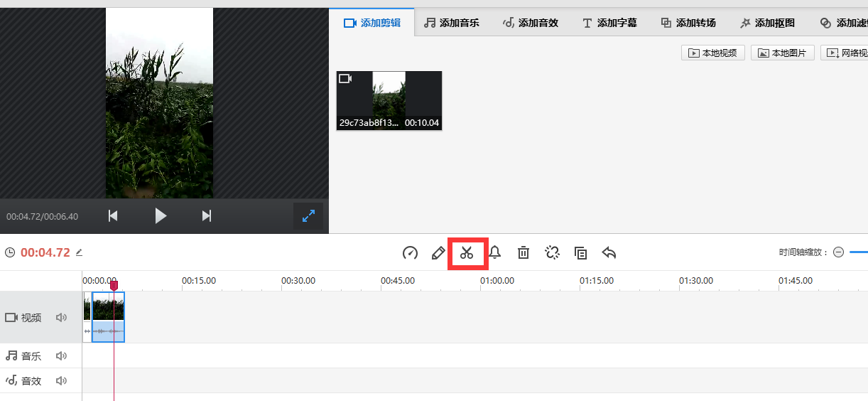The height and width of the screenshot is (401, 868).
Task: Mute the 音效 track
Action: (x=62, y=381)
